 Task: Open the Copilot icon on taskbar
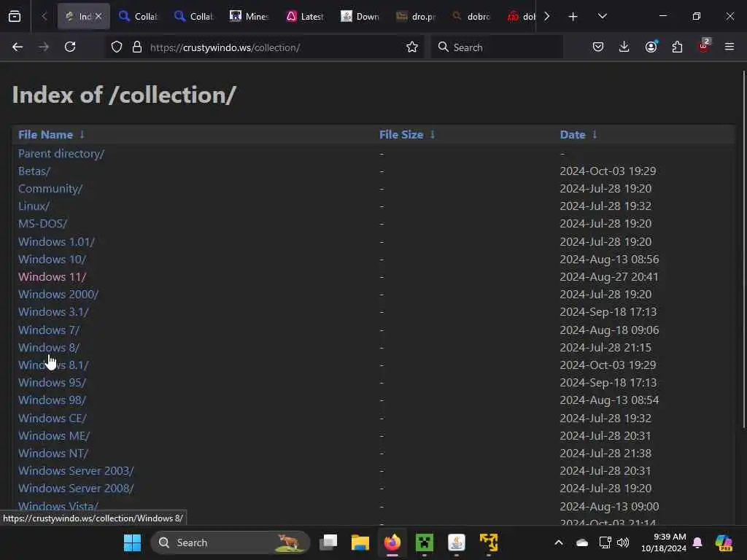724,542
